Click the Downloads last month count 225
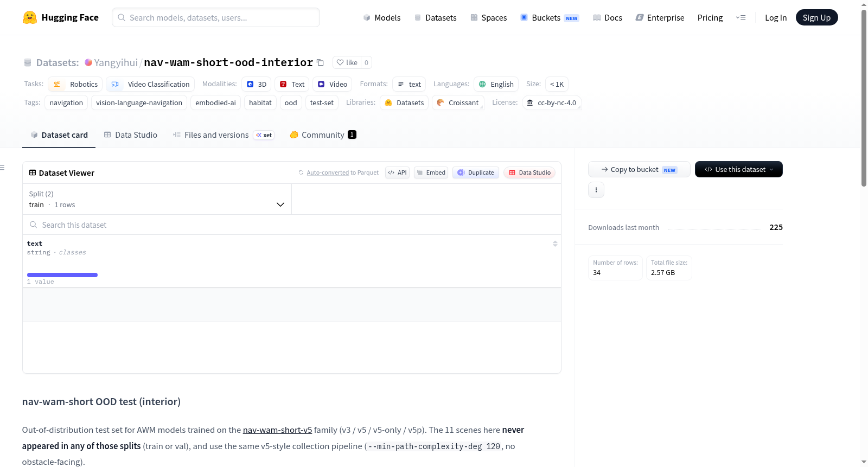868x467 pixels. 776,227
